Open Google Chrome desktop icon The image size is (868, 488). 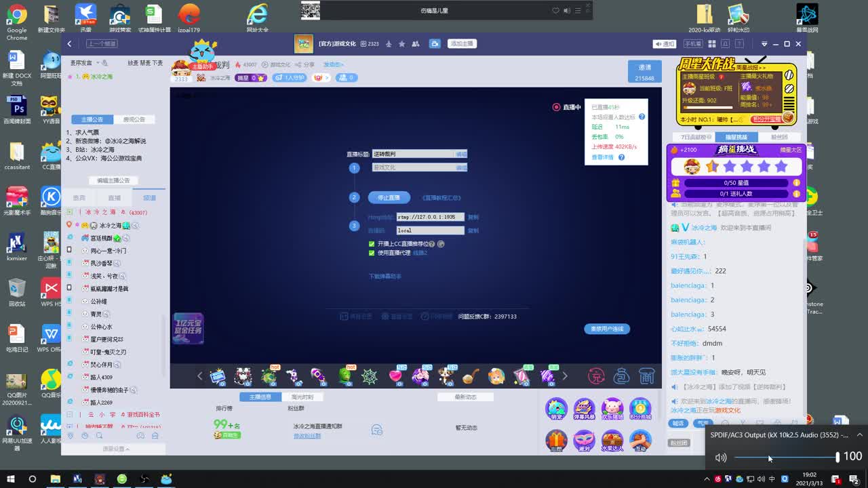(x=17, y=21)
